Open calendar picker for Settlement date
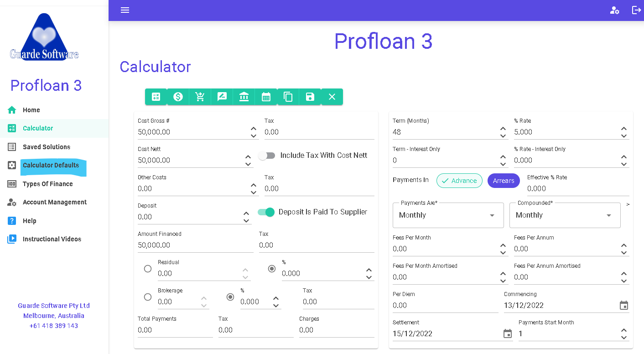The width and height of the screenshot is (644, 354). point(508,334)
